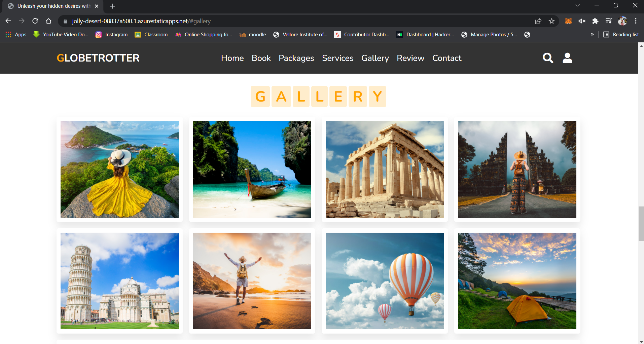Click the site security padlock icon
Viewport: 644px width, 344px height.
click(65, 21)
